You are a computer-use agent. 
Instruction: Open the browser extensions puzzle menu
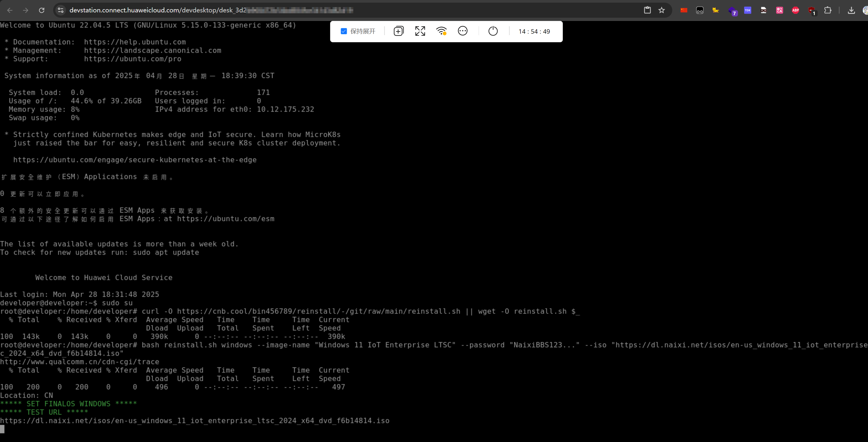(828, 10)
